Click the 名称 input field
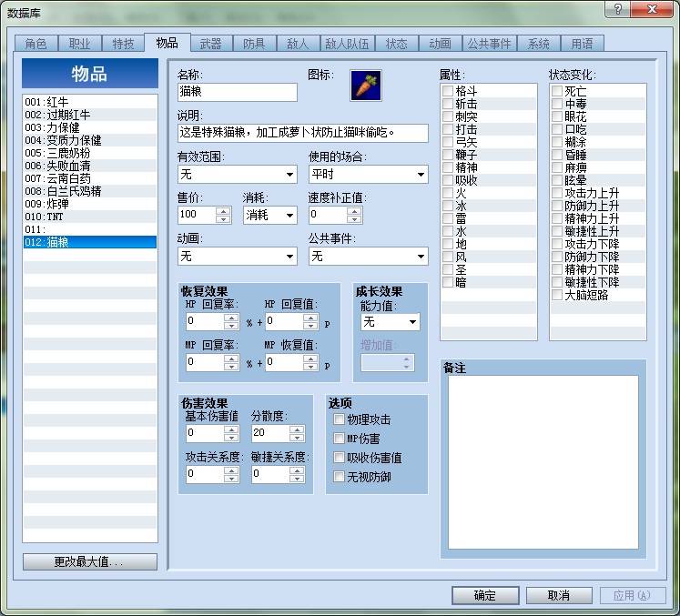680x616 pixels. (x=238, y=92)
